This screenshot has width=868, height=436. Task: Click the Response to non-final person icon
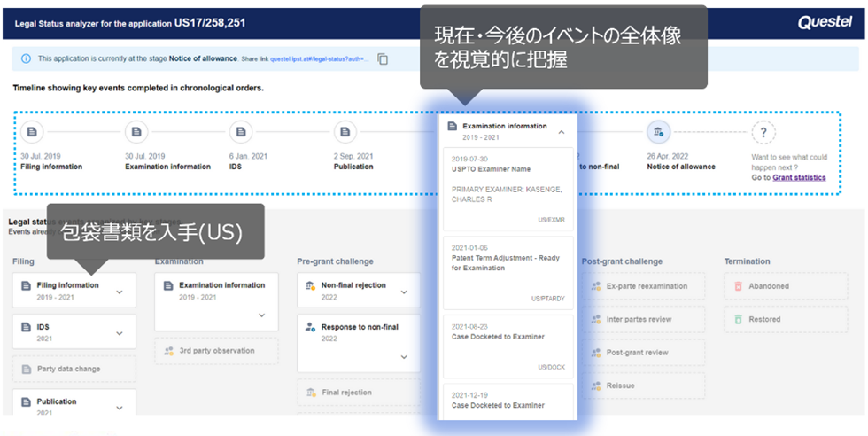310,327
